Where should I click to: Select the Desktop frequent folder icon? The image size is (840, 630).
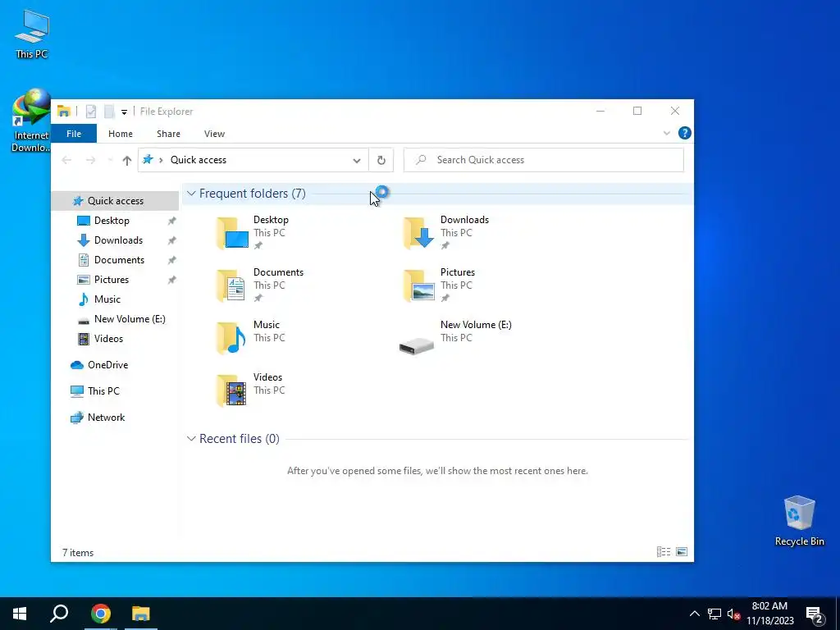(232, 233)
